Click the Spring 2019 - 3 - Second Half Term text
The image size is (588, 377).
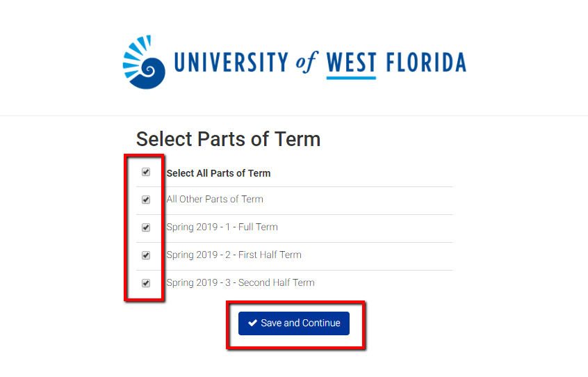(x=240, y=283)
